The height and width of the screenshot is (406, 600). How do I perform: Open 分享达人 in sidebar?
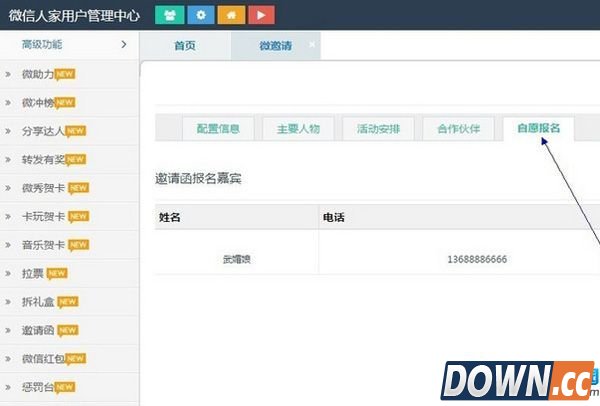pyautogui.click(x=43, y=131)
